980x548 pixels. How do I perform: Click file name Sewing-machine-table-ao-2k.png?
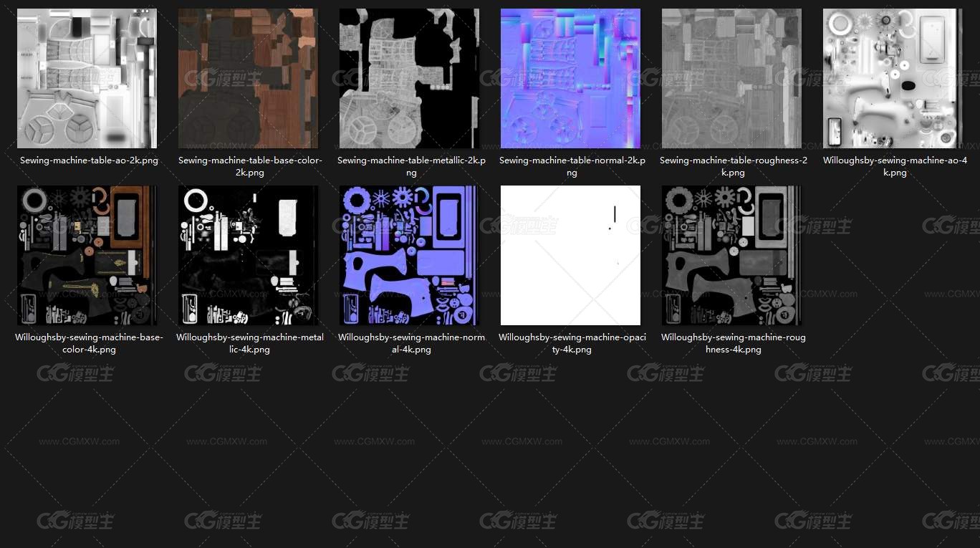pos(89,161)
